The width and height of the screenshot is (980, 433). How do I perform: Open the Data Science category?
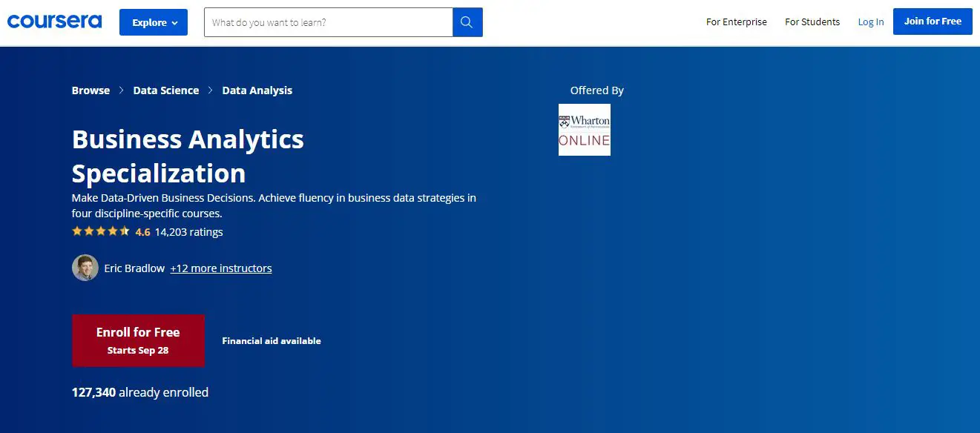coord(165,90)
